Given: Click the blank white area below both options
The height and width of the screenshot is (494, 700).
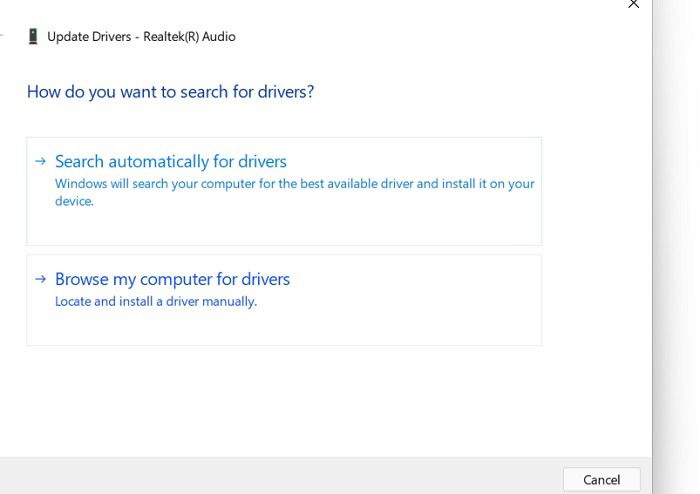Looking at the screenshot, I should pos(286,402).
